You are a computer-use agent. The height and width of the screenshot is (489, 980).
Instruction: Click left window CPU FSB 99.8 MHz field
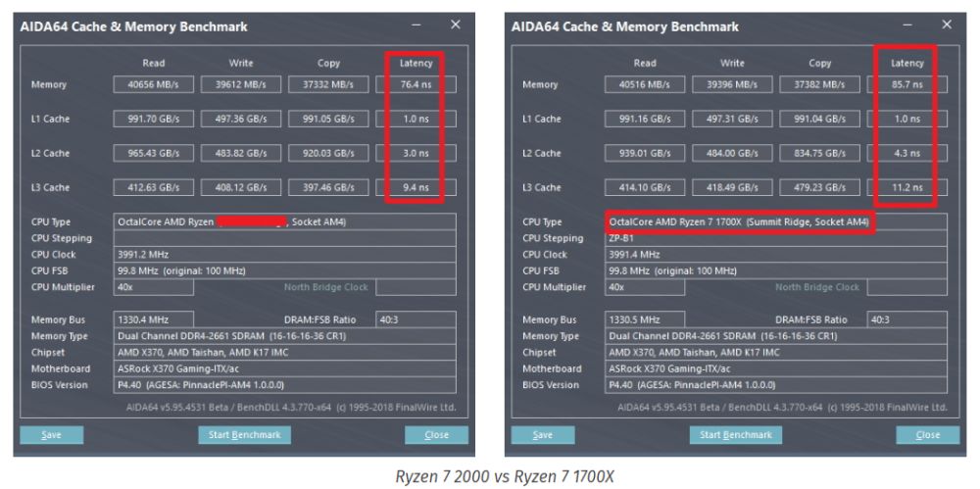(284, 270)
